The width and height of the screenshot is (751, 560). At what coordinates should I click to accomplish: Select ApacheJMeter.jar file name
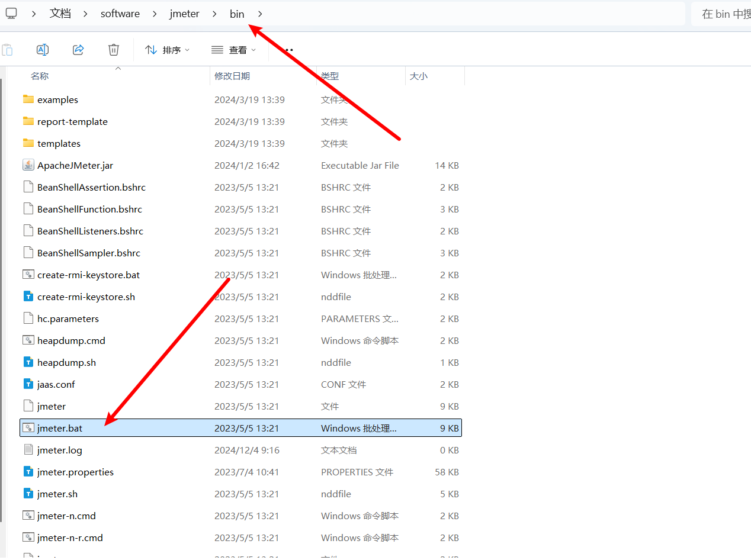point(75,165)
